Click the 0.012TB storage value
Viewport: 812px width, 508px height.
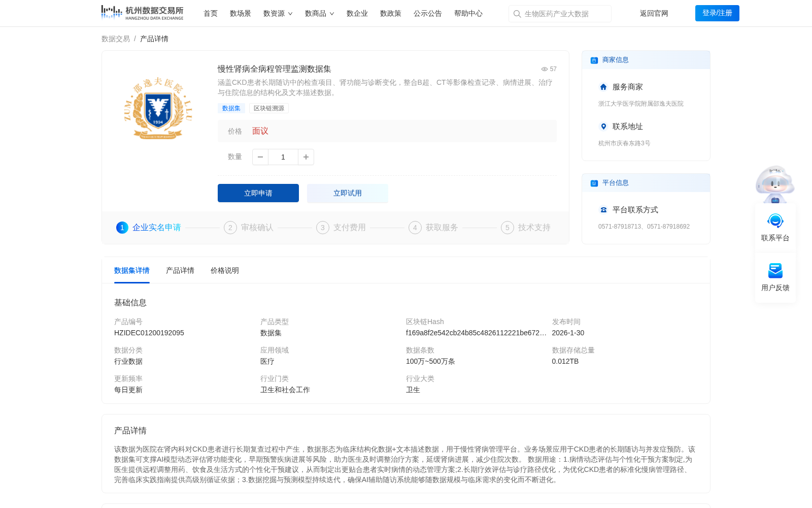click(565, 361)
